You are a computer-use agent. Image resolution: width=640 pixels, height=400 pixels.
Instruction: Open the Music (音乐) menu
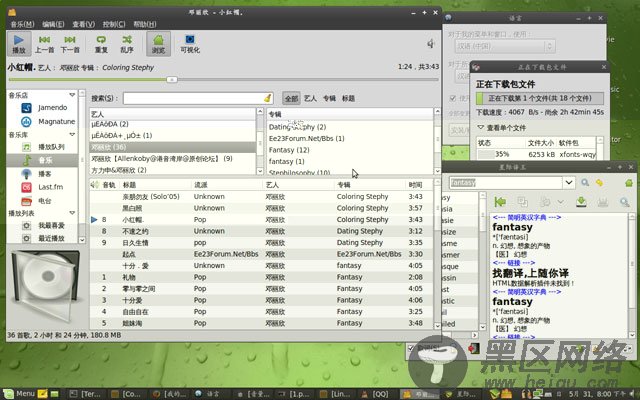point(22,24)
